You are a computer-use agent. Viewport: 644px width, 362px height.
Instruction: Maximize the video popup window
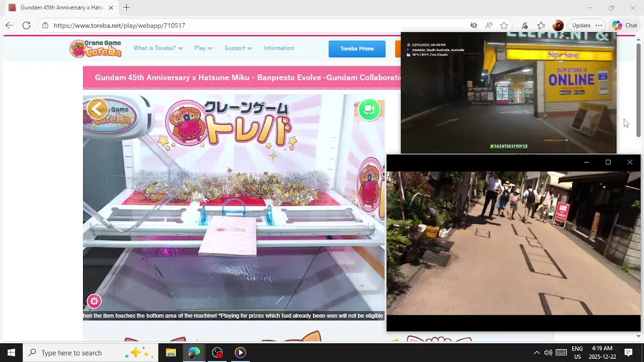[x=608, y=162]
